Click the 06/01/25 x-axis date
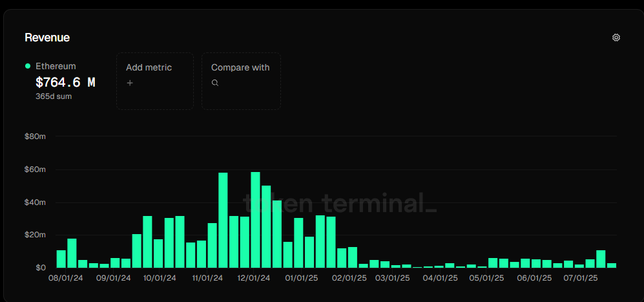This screenshot has height=302, width=644. coord(534,278)
